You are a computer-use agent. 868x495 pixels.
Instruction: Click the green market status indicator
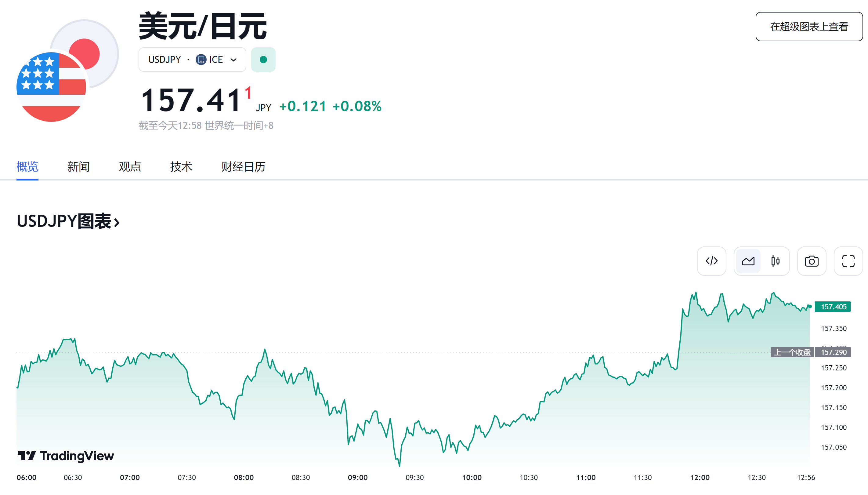(263, 60)
